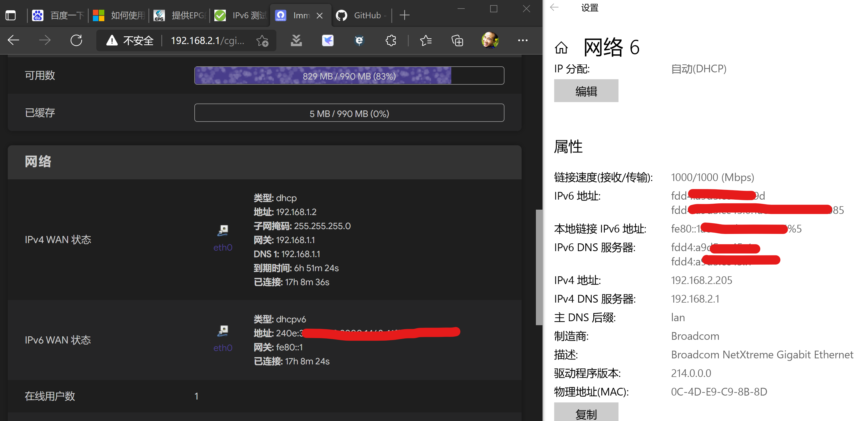Image resolution: width=868 pixels, height=421 pixels.
Task: Open the downloads arrow extension icon
Action: [x=296, y=40]
